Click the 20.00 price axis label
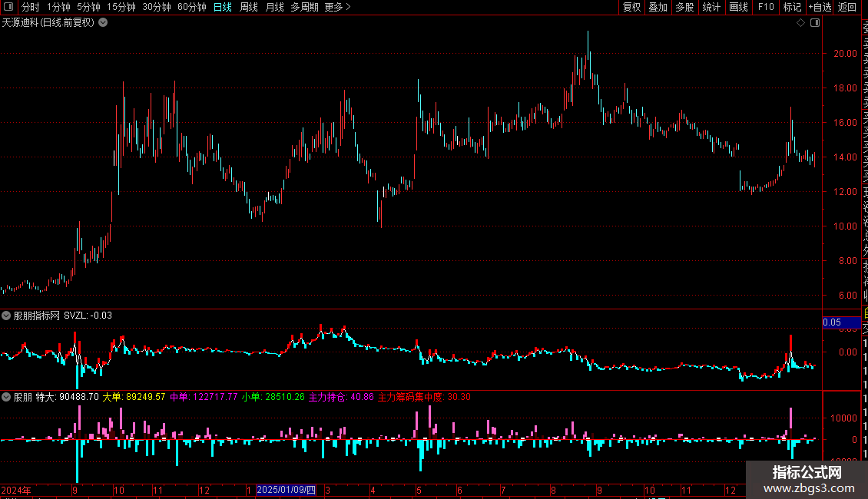The image size is (868, 499). (845, 54)
